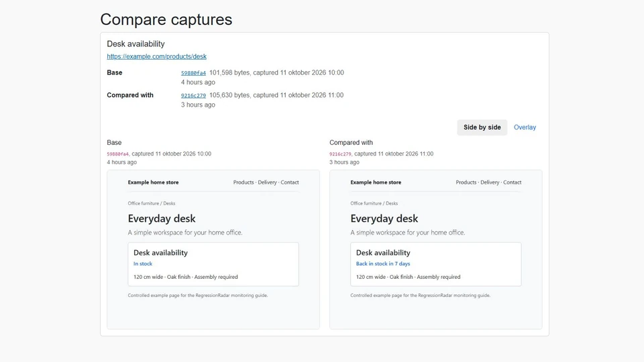Click the pink 9216c279 hash above compared screenshot
The image size is (644, 362).
click(x=340, y=154)
